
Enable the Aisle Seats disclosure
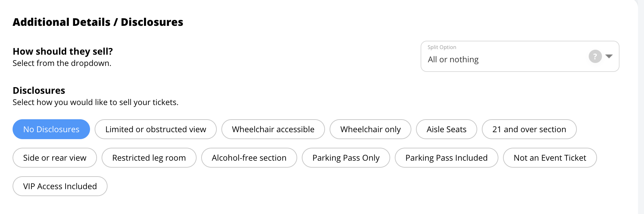tap(446, 129)
